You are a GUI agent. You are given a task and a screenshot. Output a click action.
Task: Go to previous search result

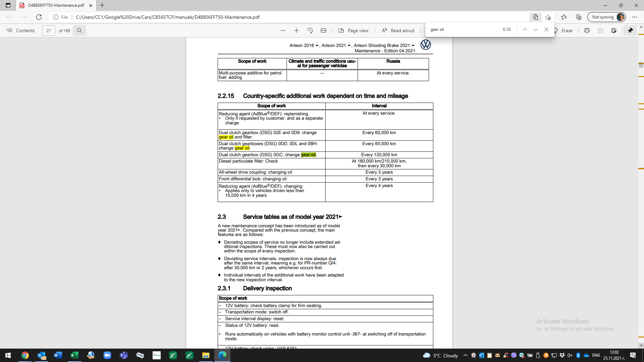tap(525, 29)
